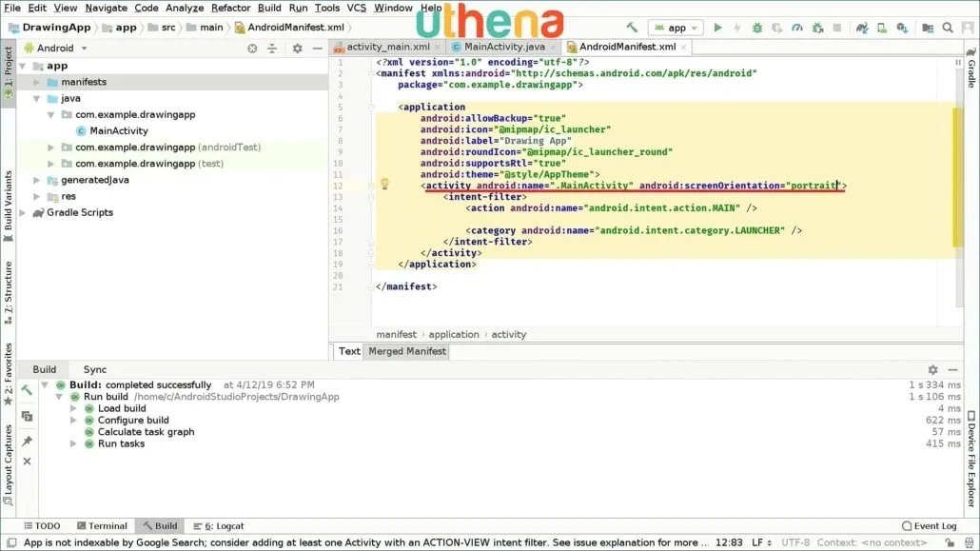Screen dimensions: 980x551
Task: Expand the generatedJava folder
Action: 37,180
